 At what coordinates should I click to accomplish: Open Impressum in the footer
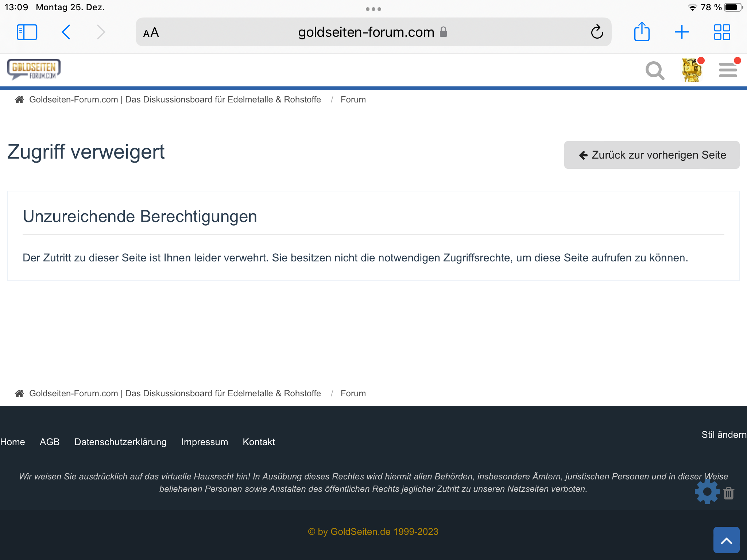[x=204, y=442]
